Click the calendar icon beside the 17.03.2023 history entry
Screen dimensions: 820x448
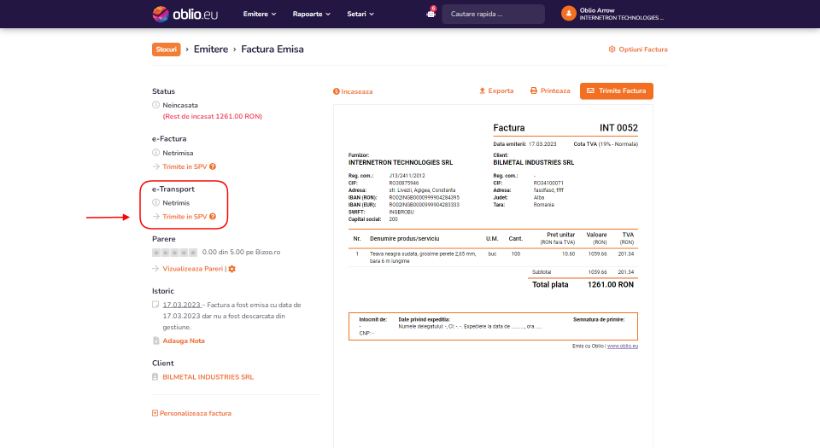pyautogui.click(x=155, y=304)
